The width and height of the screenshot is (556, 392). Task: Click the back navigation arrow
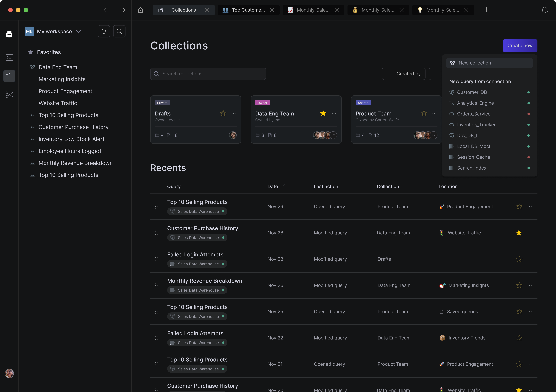pyautogui.click(x=106, y=10)
